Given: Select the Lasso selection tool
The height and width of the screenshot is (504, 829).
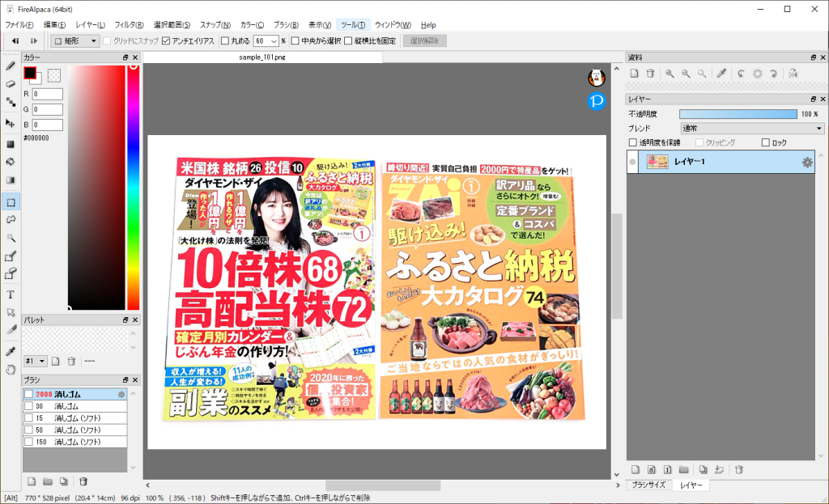Looking at the screenshot, I should click(x=11, y=220).
